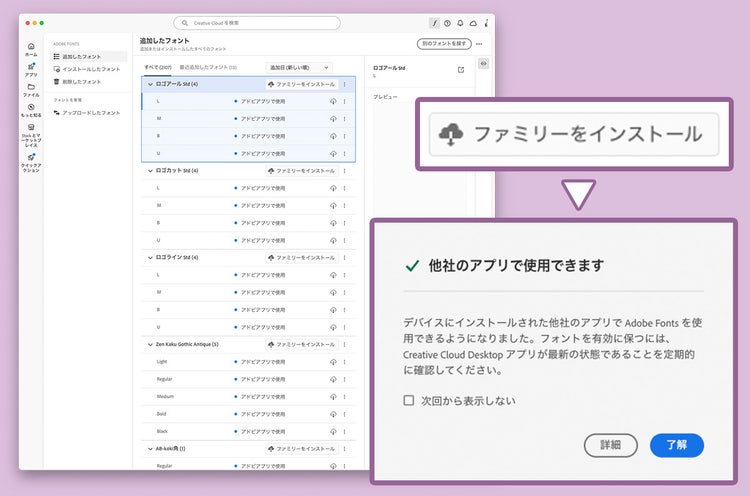This screenshot has height=496, width=750.
Task: Focus the Creative Cloud search field
Action: (x=257, y=23)
